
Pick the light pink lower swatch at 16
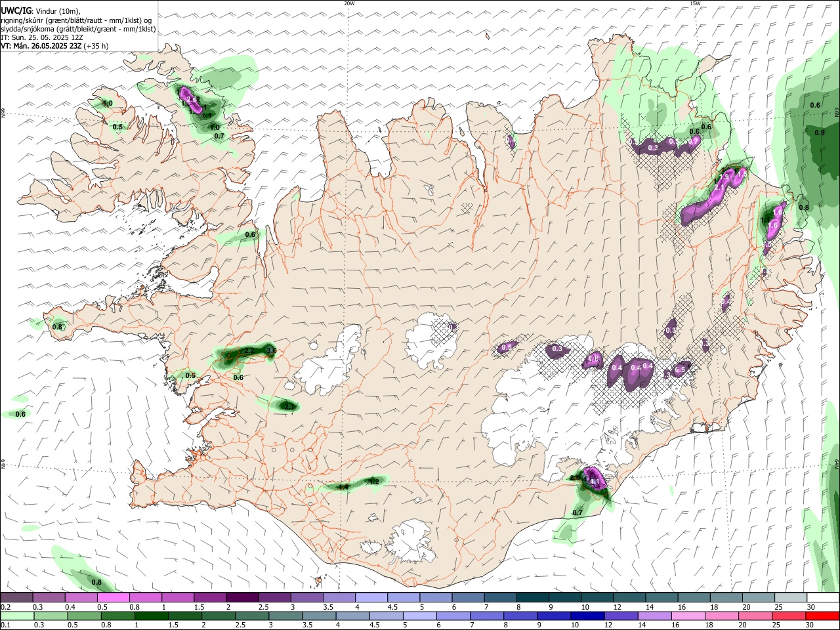tap(688, 616)
